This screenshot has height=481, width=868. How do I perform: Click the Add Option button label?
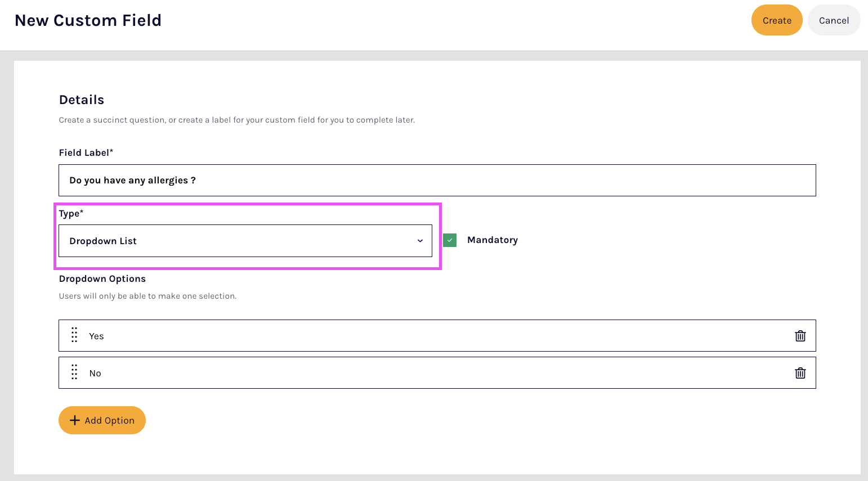tap(110, 421)
